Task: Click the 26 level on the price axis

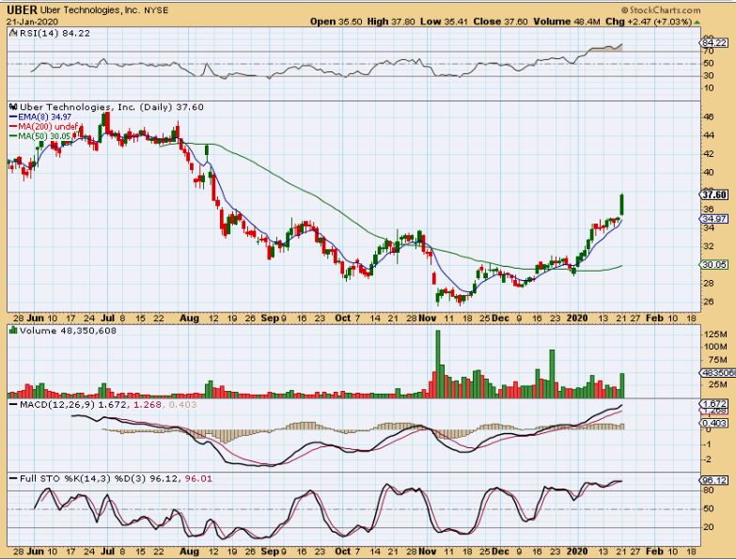Action: pos(709,302)
